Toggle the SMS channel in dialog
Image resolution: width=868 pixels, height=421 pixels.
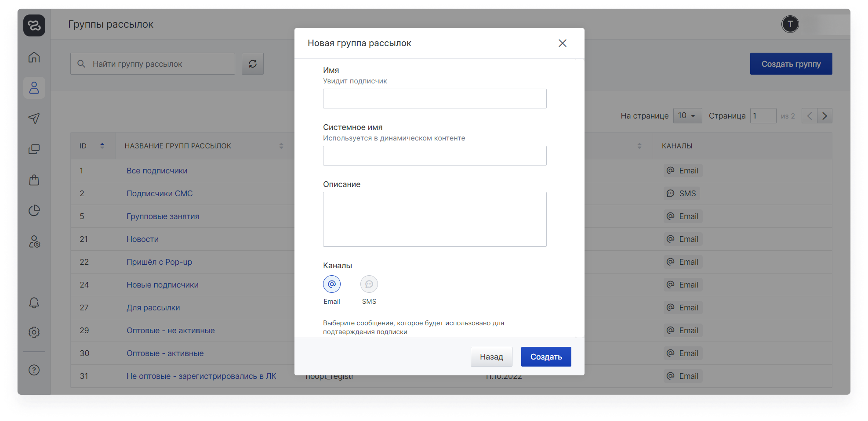[369, 284]
